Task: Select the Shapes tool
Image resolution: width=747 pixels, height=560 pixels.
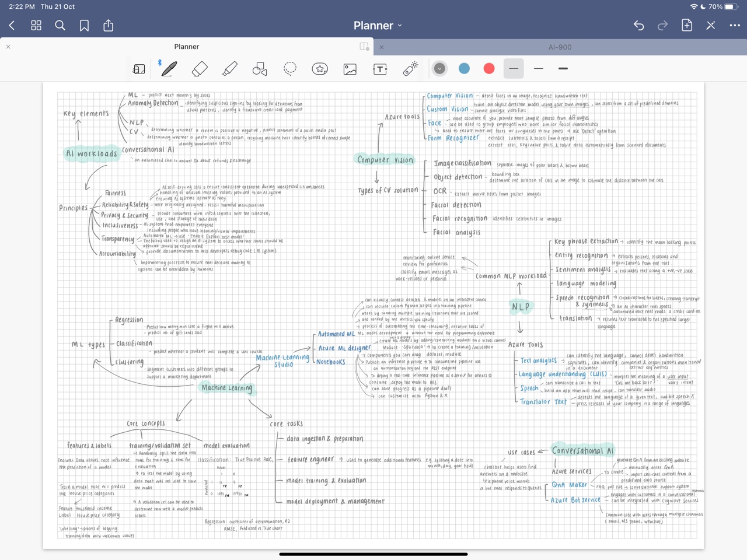Action: coord(260,69)
